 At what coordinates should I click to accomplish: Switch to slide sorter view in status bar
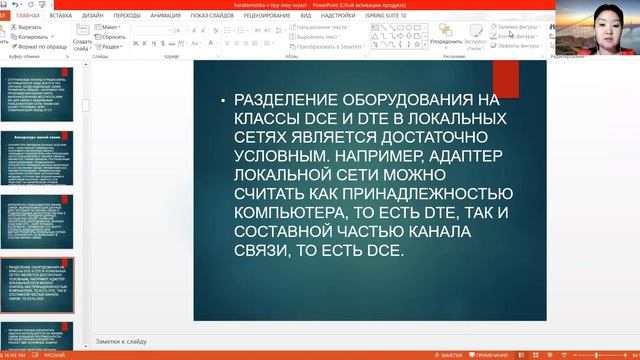pyautogui.click(x=536, y=356)
